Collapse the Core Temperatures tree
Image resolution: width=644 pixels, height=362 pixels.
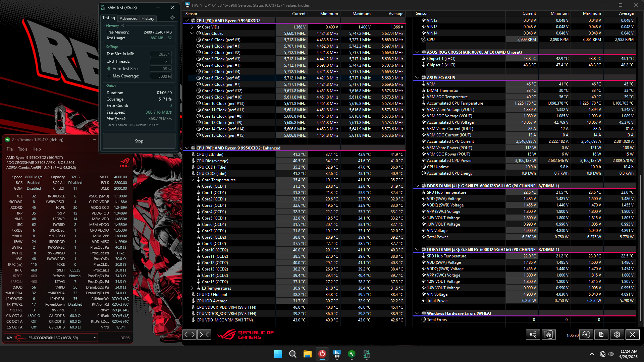pyautogui.click(x=192, y=180)
